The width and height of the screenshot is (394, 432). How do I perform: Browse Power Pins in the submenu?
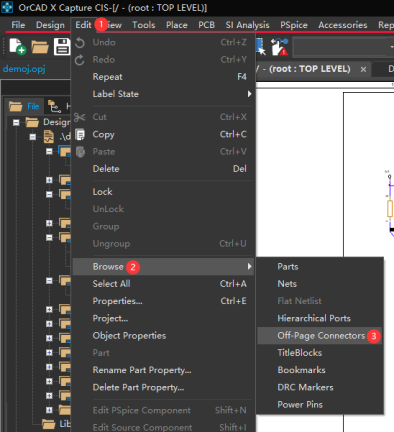click(x=320, y=405)
